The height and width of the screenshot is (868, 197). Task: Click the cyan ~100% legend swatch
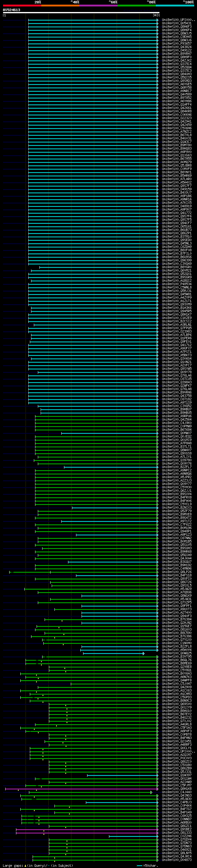175,6
